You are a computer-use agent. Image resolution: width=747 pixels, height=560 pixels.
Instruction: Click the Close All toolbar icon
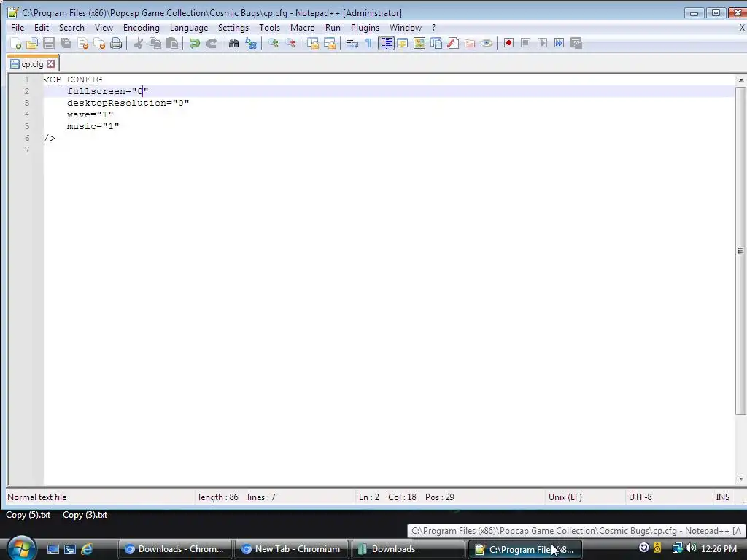[99, 43]
